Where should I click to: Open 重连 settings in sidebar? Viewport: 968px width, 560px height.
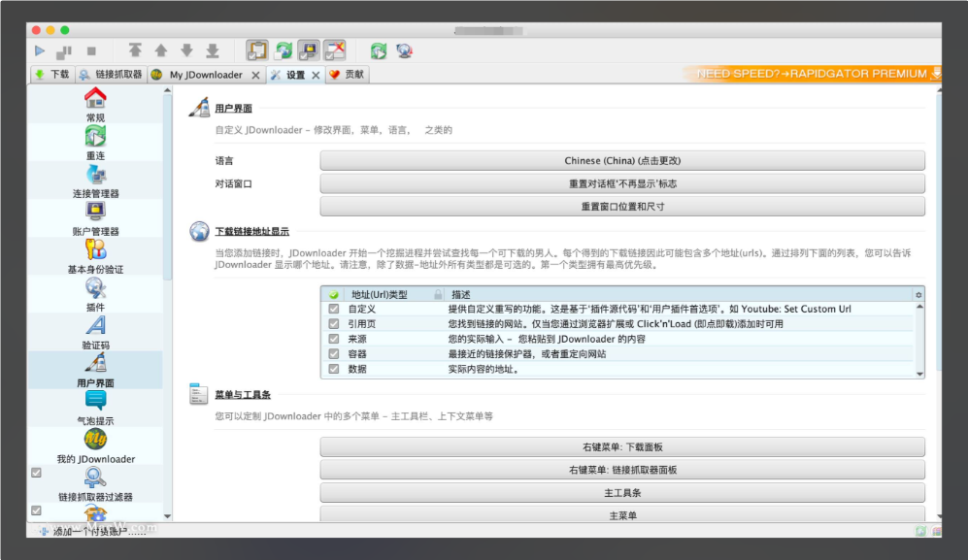coord(95,143)
